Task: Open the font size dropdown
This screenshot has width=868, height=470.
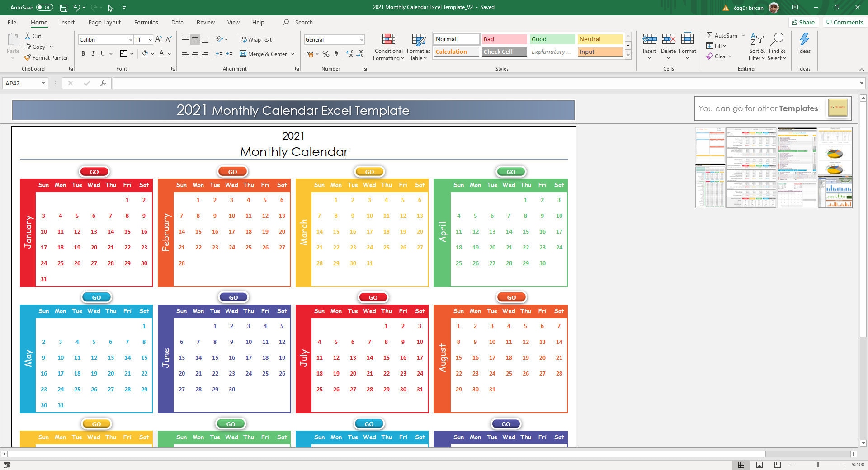Action: coord(150,40)
